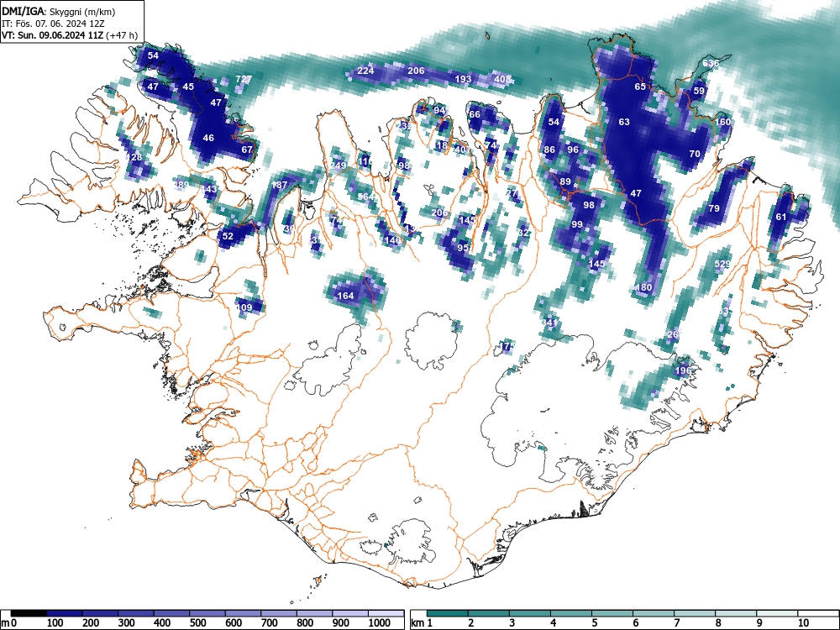The width and height of the screenshot is (840, 630).
Task: Click the '500' label on the metre scale
Action: pyautogui.click(x=197, y=623)
